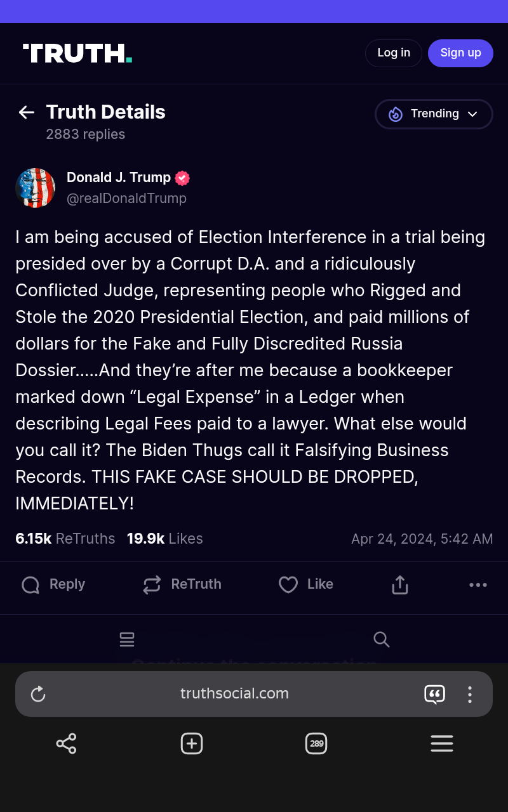Tap the browser share icon
The width and height of the screenshot is (508, 812).
pyautogui.click(x=66, y=743)
